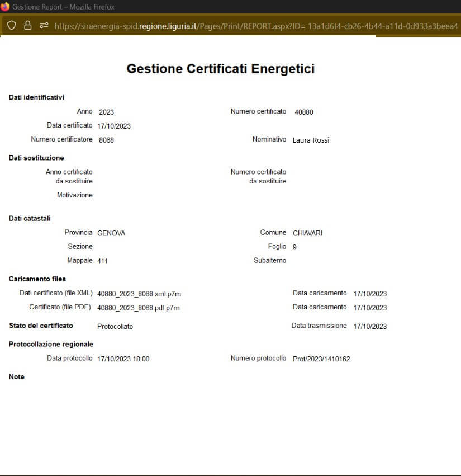The width and height of the screenshot is (461, 476).
Task: Click the Dati sostituzione heading
Action: click(36, 158)
